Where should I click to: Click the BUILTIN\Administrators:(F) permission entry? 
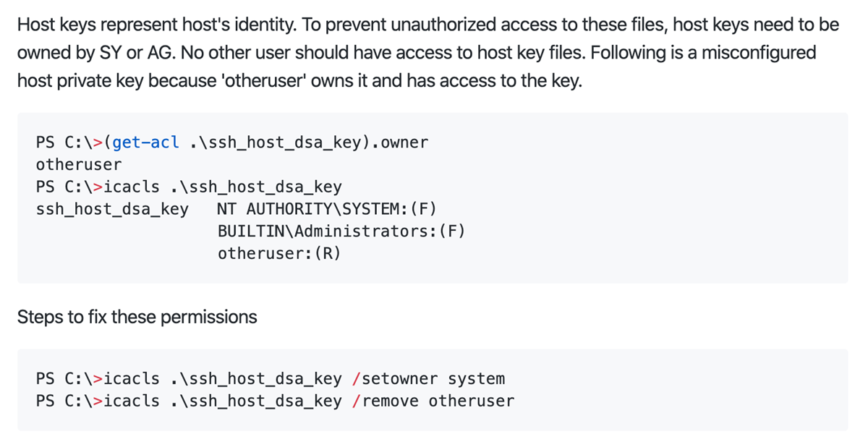coord(341,231)
